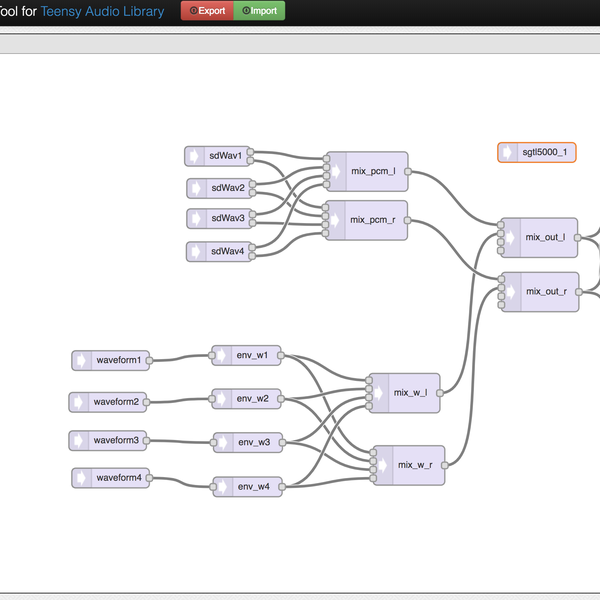Click the Export button

(x=207, y=11)
